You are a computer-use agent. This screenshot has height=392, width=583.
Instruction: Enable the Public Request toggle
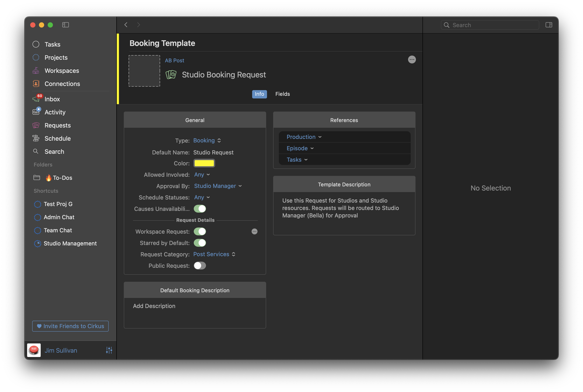(200, 266)
